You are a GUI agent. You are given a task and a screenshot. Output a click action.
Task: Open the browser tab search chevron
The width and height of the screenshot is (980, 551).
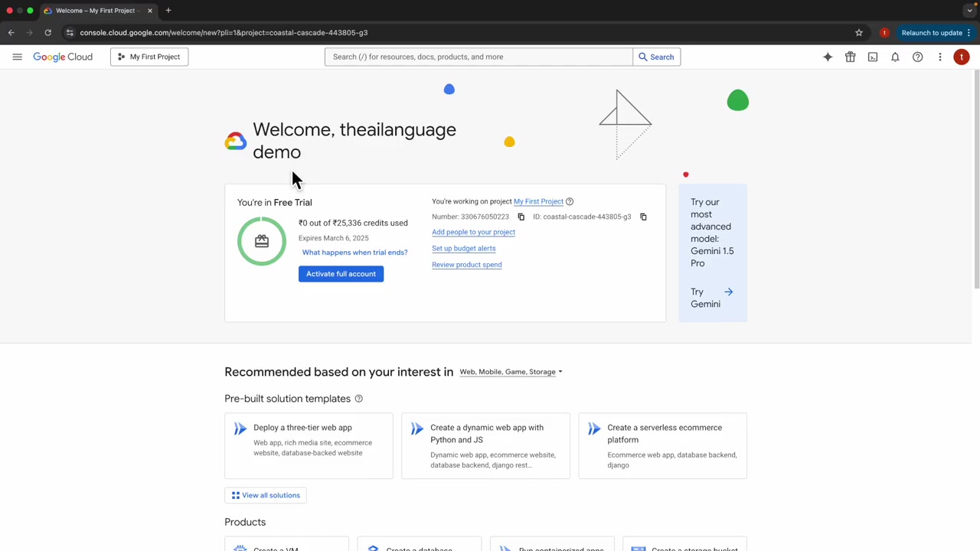pyautogui.click(x=969, y=11)
